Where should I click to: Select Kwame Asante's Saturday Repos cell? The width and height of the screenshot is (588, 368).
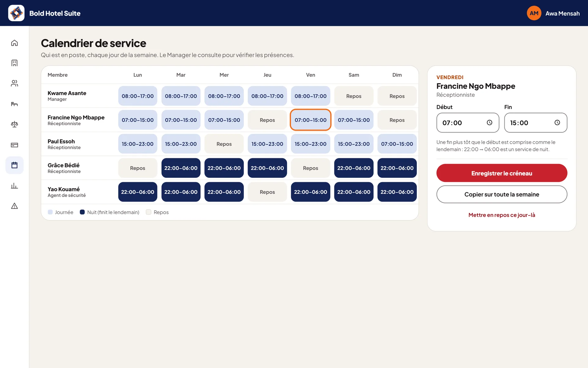pos(354,96)
